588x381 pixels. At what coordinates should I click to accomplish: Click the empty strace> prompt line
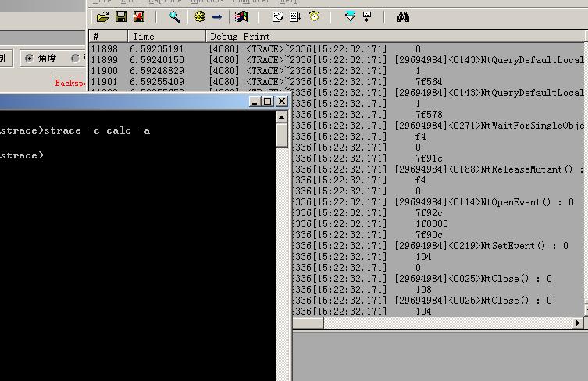22,155
